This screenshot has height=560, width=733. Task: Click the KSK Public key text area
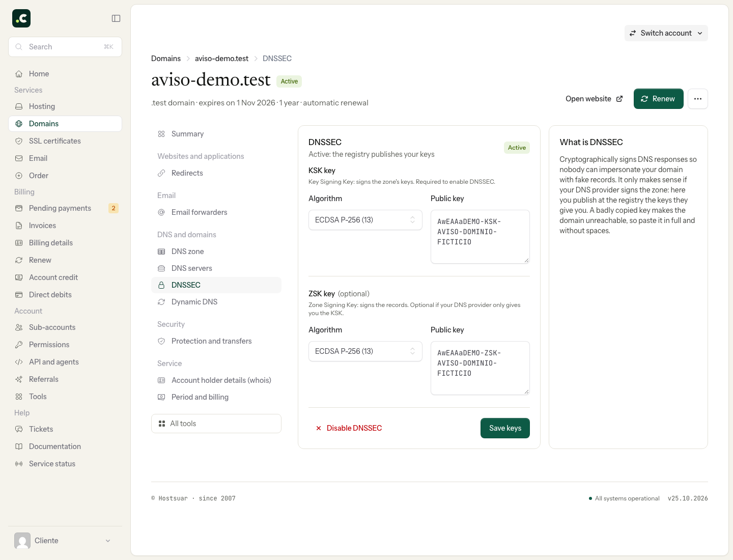click(x=480, y=237)
